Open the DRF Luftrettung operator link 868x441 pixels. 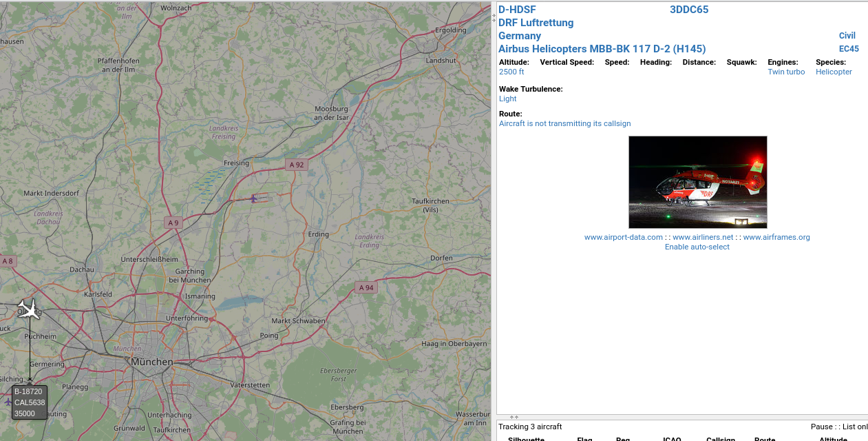tap(536, 23)
